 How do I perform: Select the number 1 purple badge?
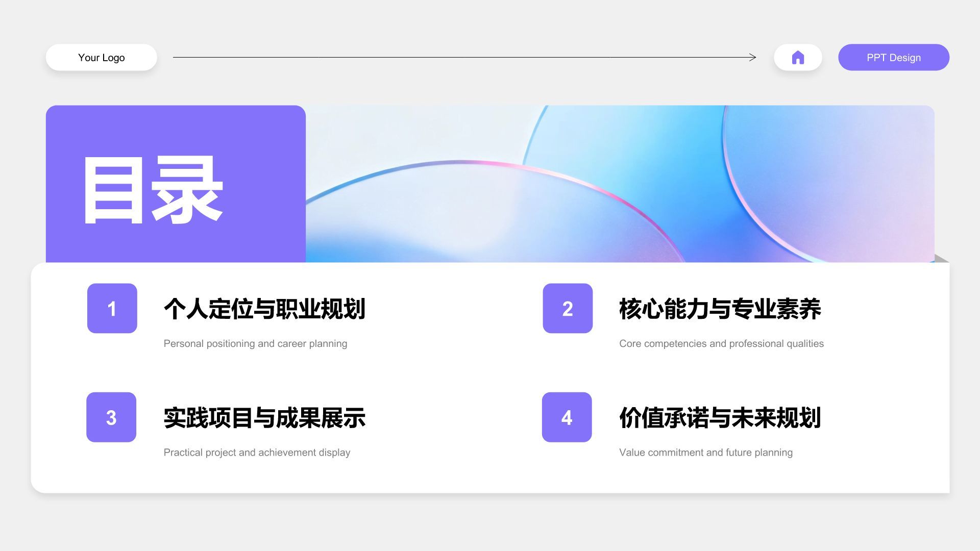pyautogui.click(x=112, y=308)
